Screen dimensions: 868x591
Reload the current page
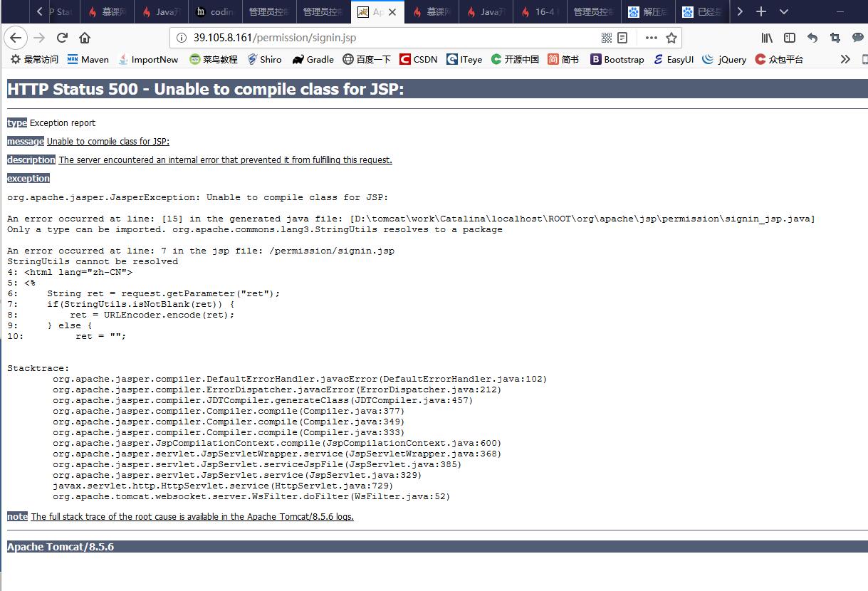click(62, 38)
